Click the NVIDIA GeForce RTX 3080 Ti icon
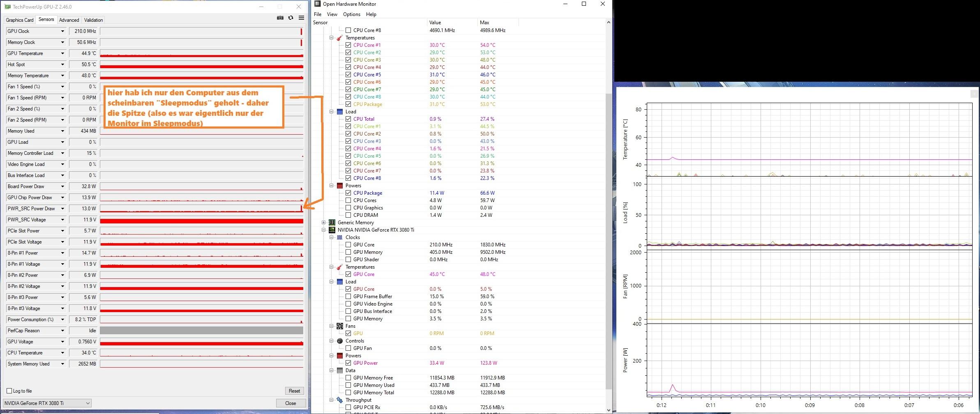 click(332, 230)
